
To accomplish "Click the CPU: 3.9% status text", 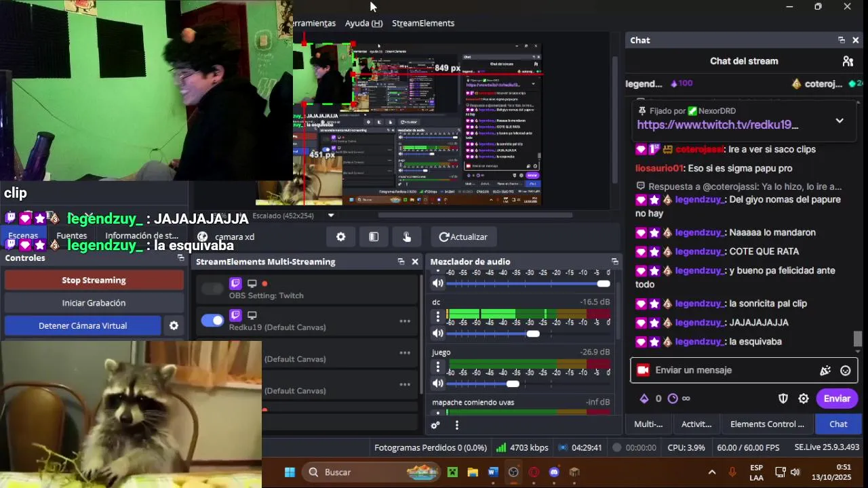I will pos(686,447).
